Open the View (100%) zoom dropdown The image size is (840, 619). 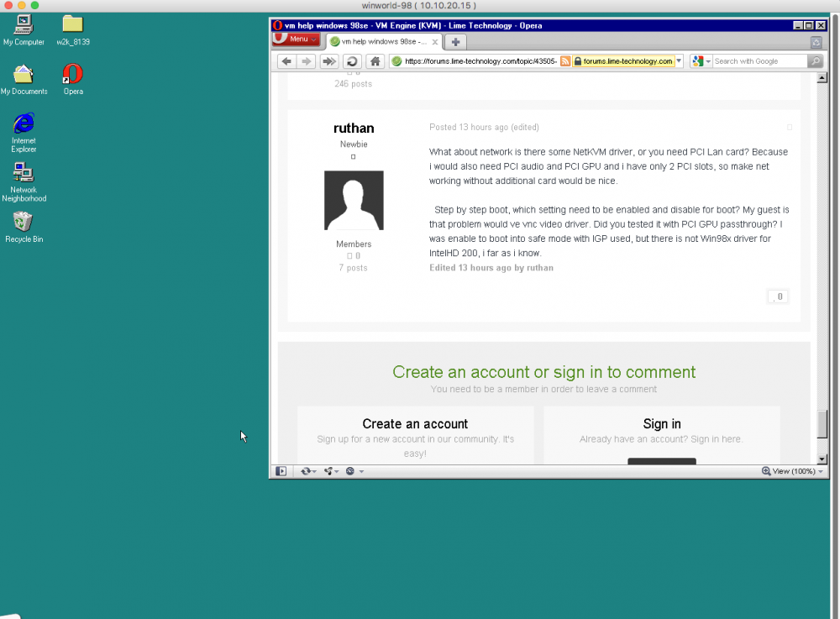click(792, 471)
